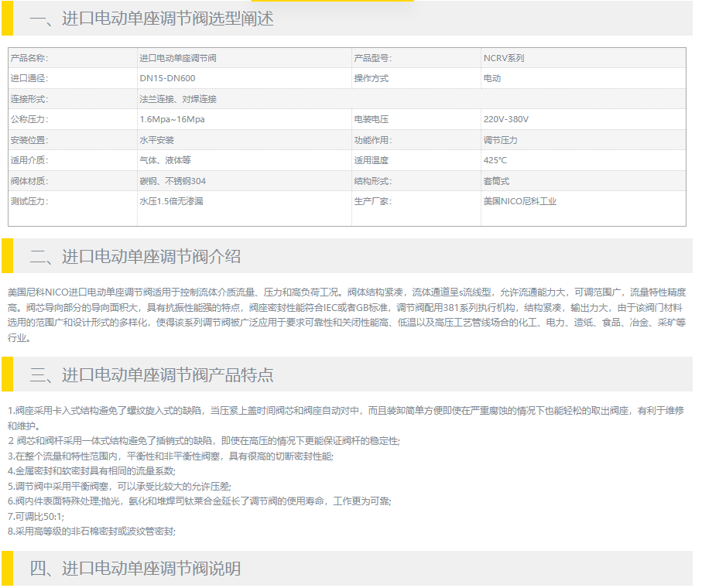Click the 425℃ applicable temperature cell
The width and height of the screenshot is (702, 588).
[495, 160]
